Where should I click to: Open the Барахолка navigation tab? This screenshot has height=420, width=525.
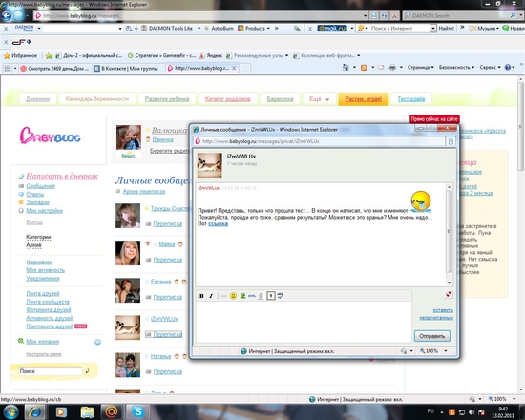280,99
